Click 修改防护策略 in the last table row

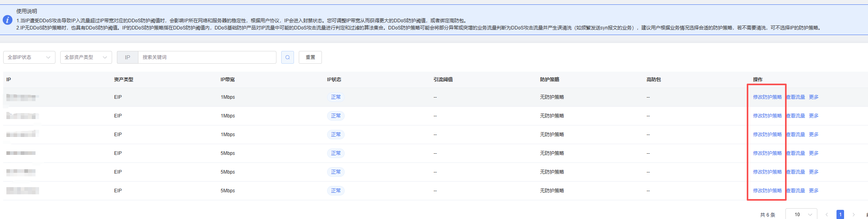click(x=767, y=191)
